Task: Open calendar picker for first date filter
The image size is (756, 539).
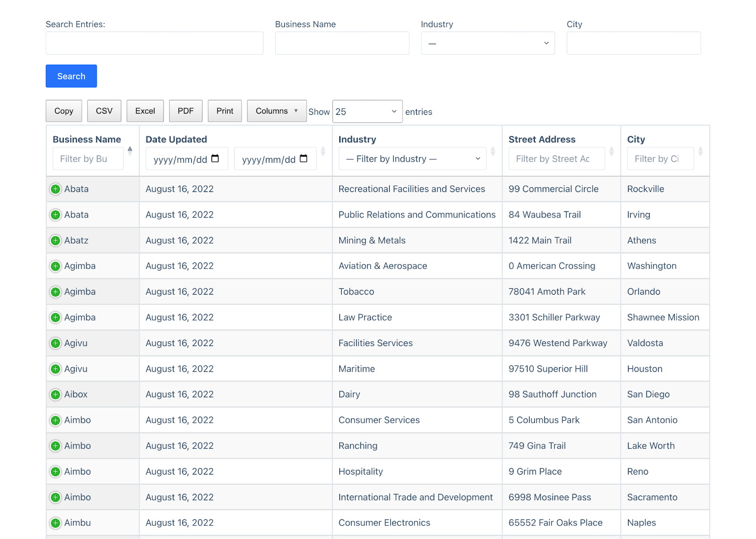Action: (x=215, y=159)
